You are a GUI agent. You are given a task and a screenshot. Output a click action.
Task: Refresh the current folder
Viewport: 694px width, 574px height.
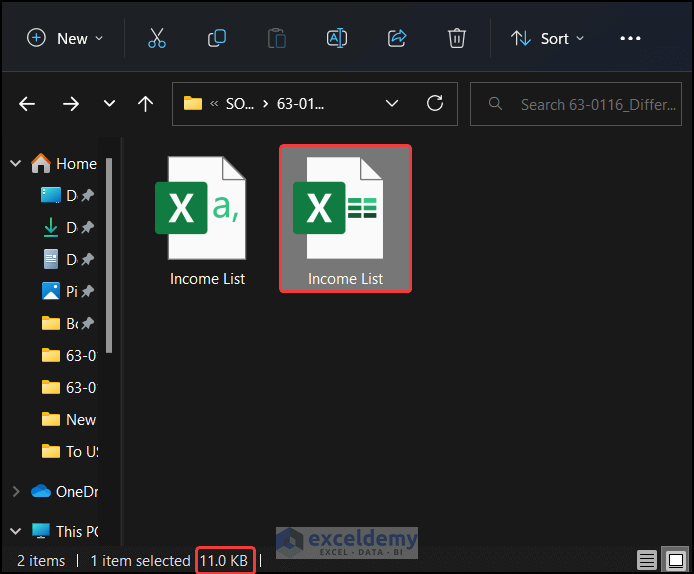(x=435, y=104)
